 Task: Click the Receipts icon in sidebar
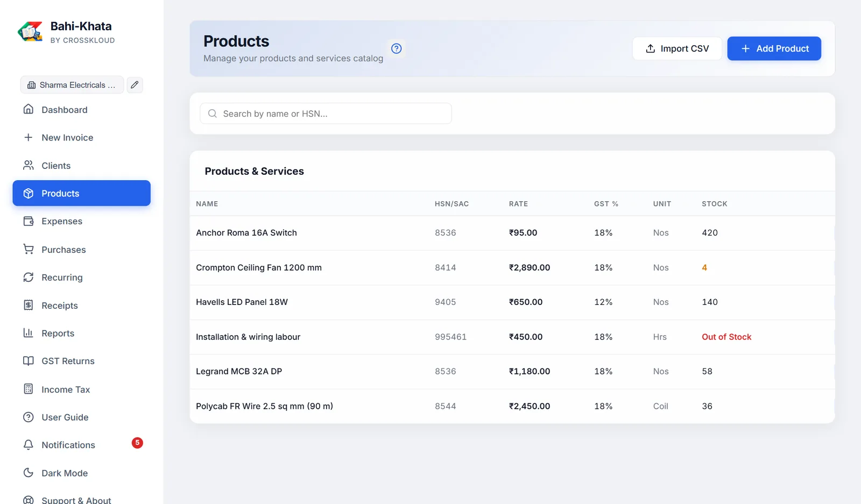[x=29, y=305]
